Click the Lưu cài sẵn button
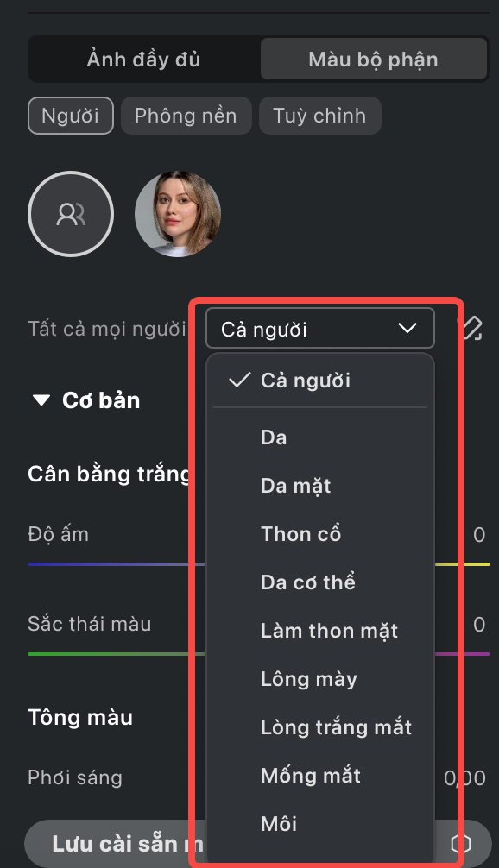This screenshot has height=868, width=499. (x=115, y=844)
